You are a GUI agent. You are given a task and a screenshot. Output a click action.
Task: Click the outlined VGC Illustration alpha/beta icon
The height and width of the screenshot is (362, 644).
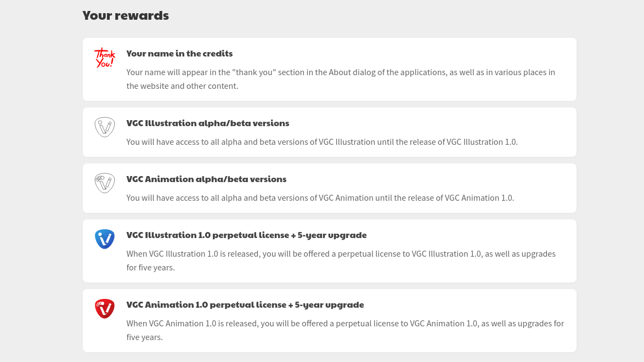[105, 127]
